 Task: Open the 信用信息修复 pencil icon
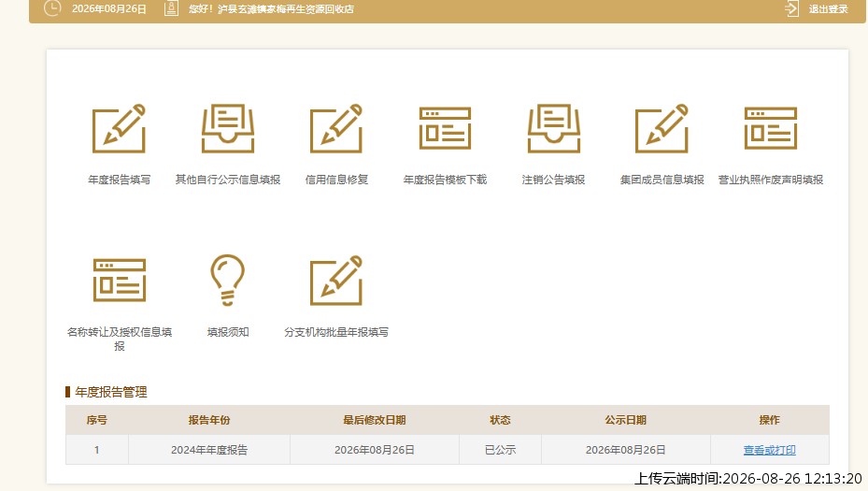[336, 128]
